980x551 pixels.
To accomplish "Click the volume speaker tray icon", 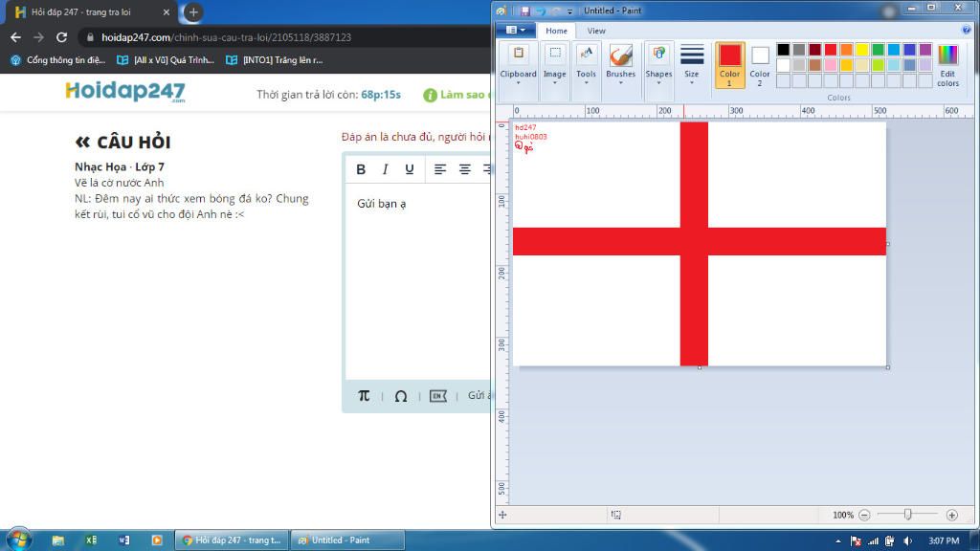I will (x=907, y=541).
